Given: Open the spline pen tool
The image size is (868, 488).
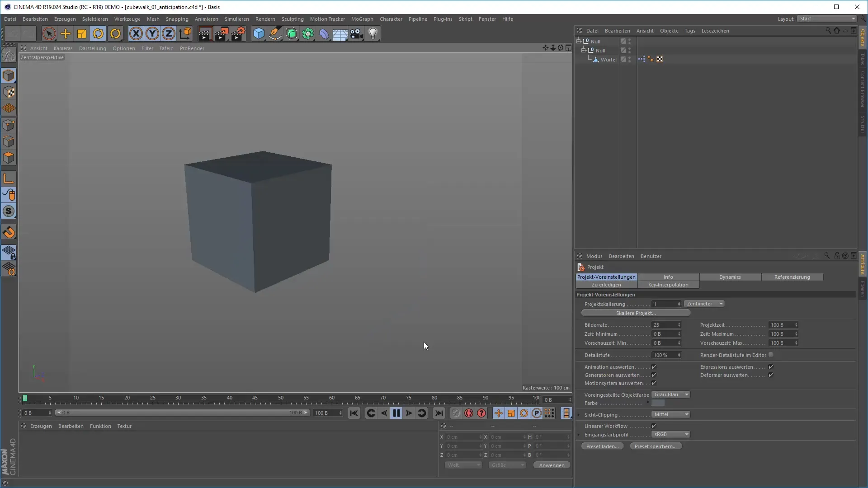Looking at the screenshot, I should (275, 33).
